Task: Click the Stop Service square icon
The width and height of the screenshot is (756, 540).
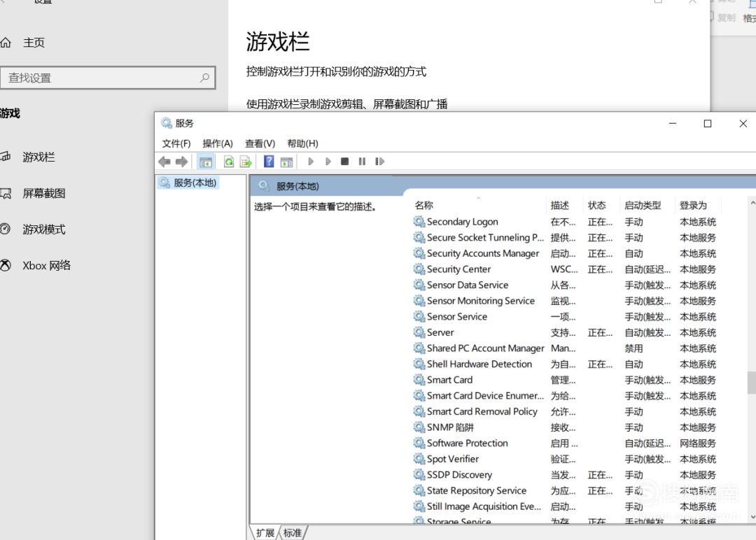Action: pos(344,162)
